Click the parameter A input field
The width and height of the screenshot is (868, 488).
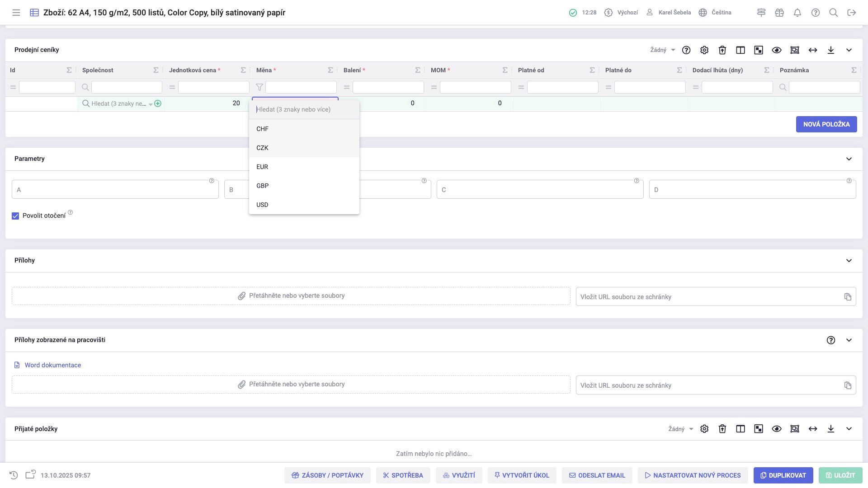[x=115, y=190]
